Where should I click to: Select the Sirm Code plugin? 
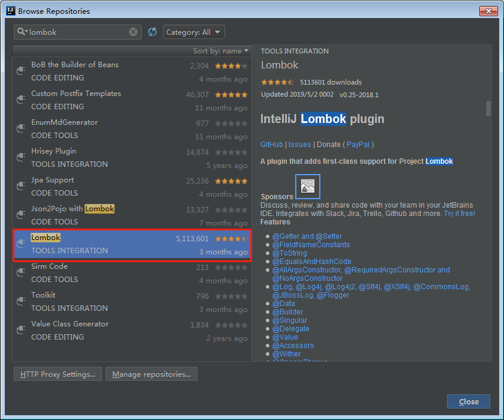(x=132, y=272)
